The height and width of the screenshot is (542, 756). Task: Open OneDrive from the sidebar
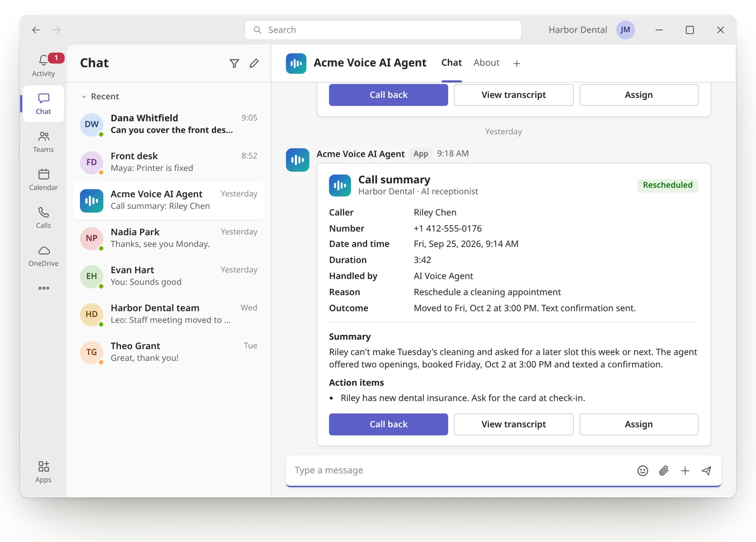tap(43, 256)
